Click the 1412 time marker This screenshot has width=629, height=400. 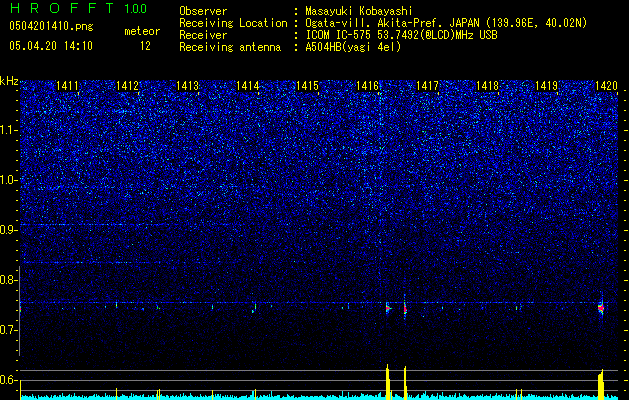(x=127, y=86)
